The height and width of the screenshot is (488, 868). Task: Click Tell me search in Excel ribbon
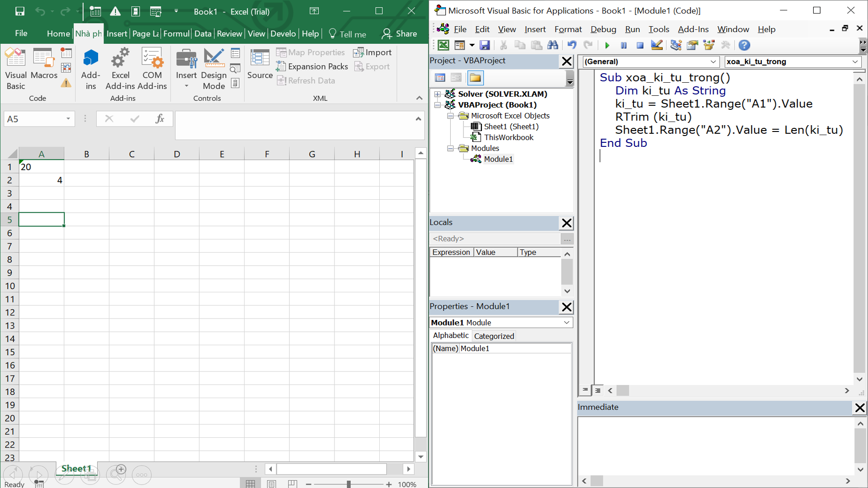pos(347,34)
